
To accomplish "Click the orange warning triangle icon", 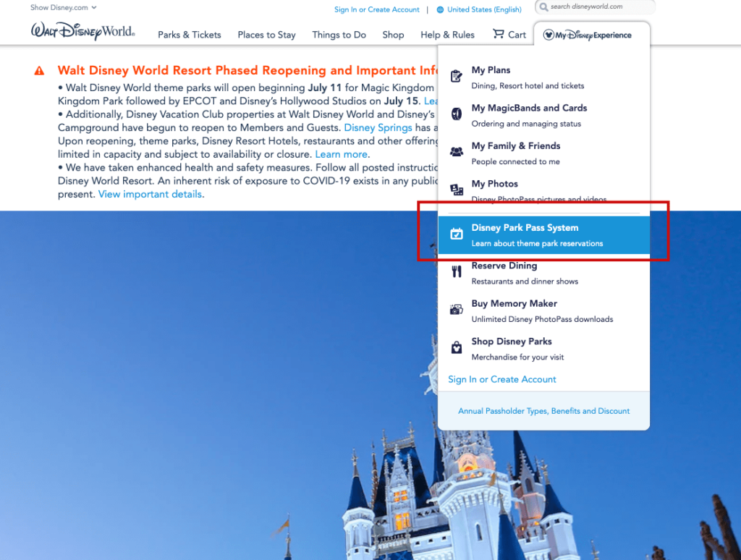I will 39,71.
